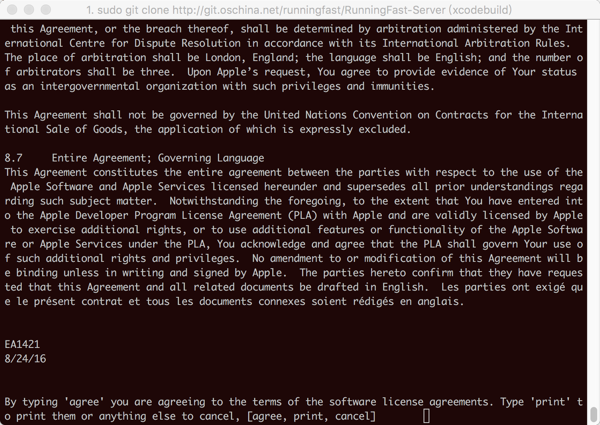Click 'Les parties ont exigé' French text
This screenshot has height=425, width=600.
[503, 287]
